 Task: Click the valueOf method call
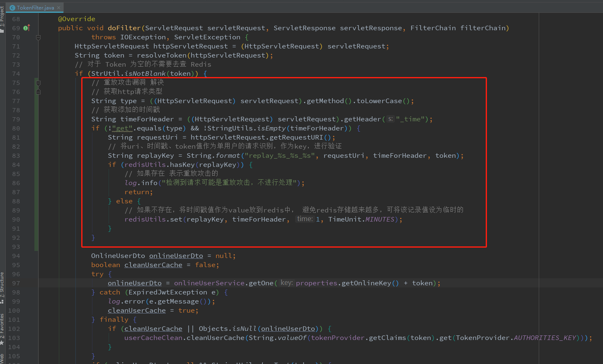pyautogui.click(x=292, y=338)
